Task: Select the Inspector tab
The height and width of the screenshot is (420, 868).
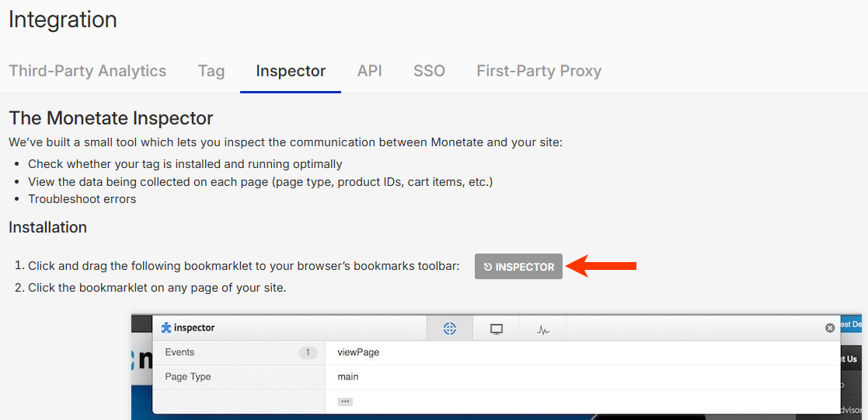Action: click(x=291, y=71)
